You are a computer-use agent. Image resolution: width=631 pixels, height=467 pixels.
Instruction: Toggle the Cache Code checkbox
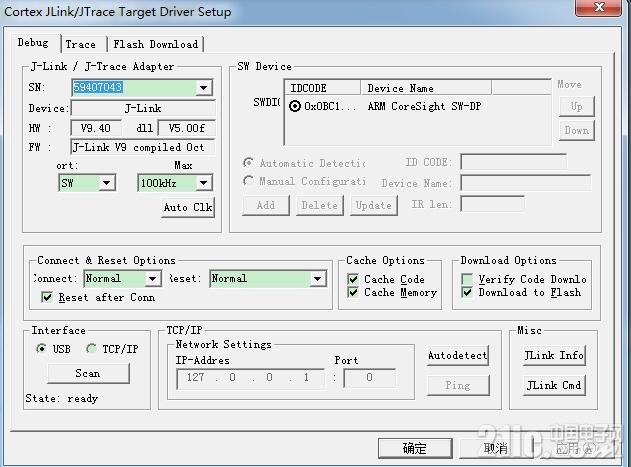coord(353,279)
